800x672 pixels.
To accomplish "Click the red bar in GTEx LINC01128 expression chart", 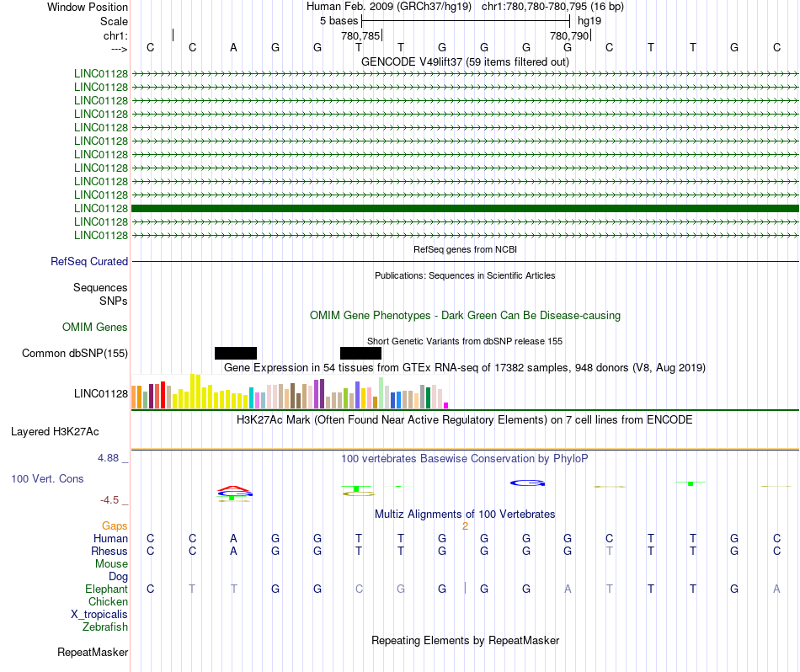I will (163, 394).
